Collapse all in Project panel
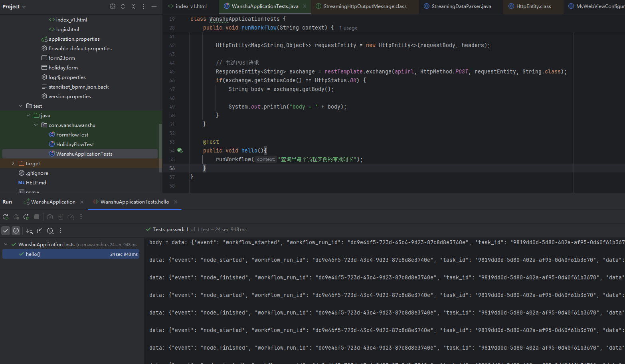 133,6
